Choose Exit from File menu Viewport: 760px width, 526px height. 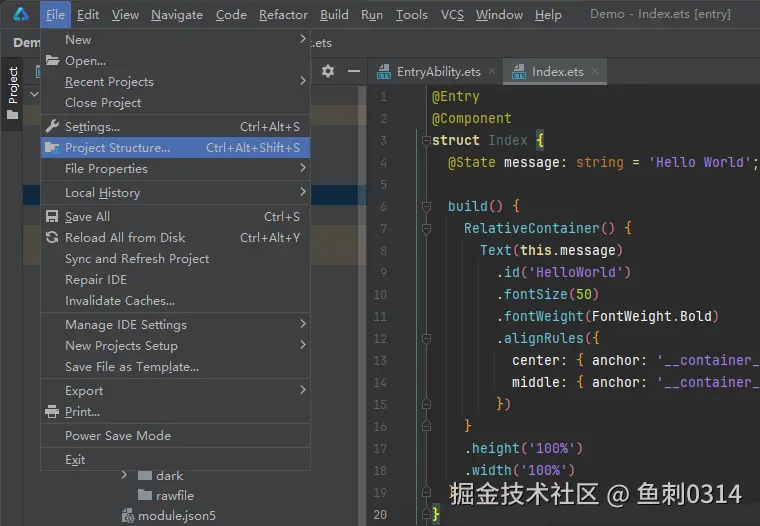pyautogui.click(x=175, y=459)
